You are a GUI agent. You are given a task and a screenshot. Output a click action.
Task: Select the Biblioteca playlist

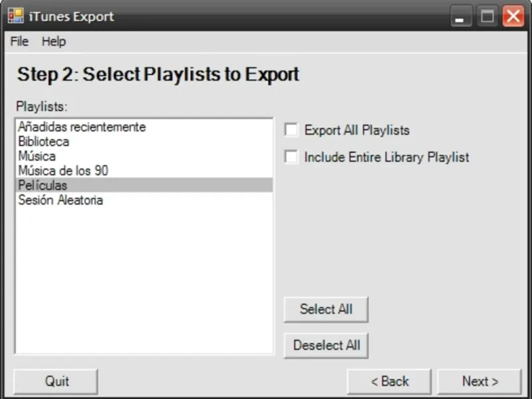click(x=144, y=142)
